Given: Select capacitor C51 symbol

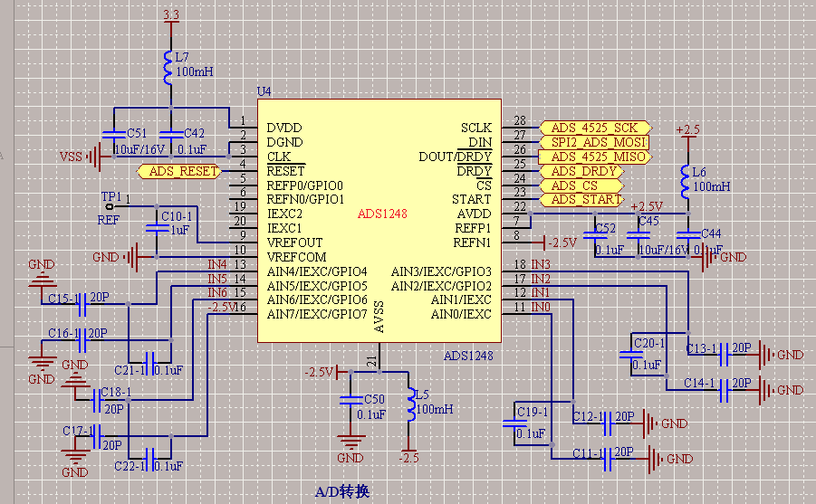Looking at the screenshot, I should (114, 136).
